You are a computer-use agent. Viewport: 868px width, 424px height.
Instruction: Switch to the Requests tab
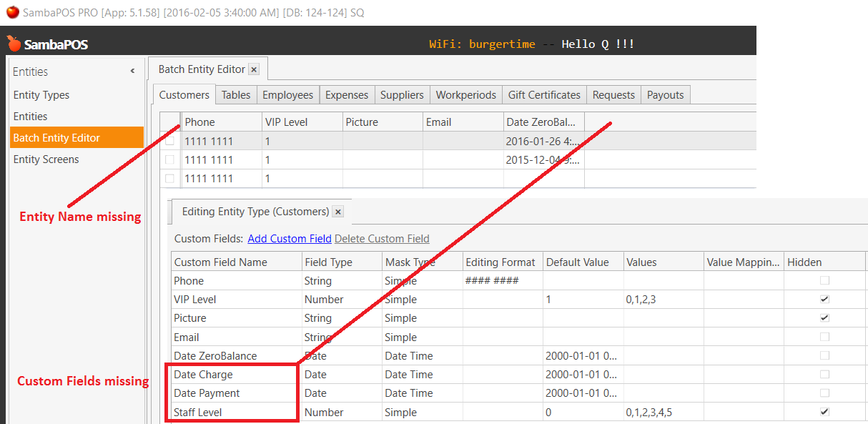(x=613, y=95)
